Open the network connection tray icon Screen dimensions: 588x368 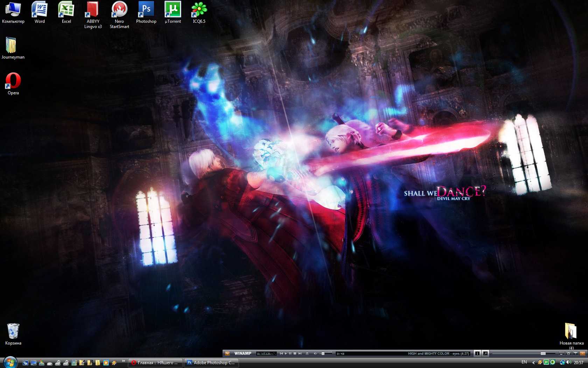[x=562, y=362]
